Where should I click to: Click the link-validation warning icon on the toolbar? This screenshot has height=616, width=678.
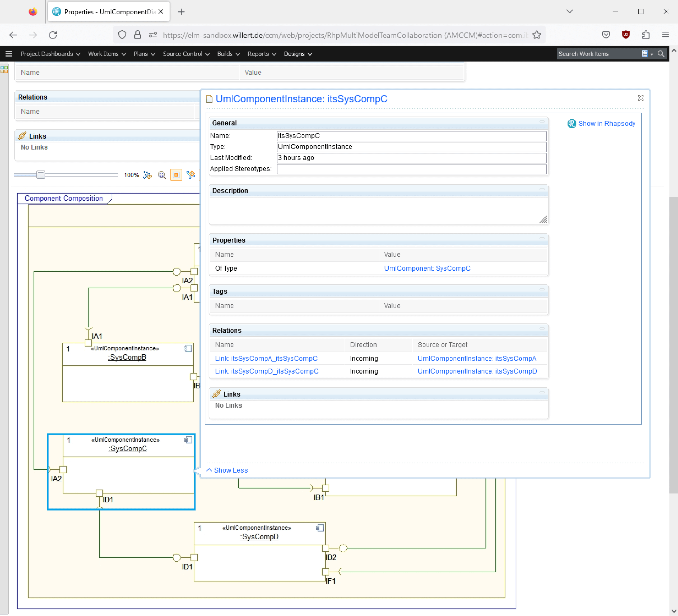(191, 175)
